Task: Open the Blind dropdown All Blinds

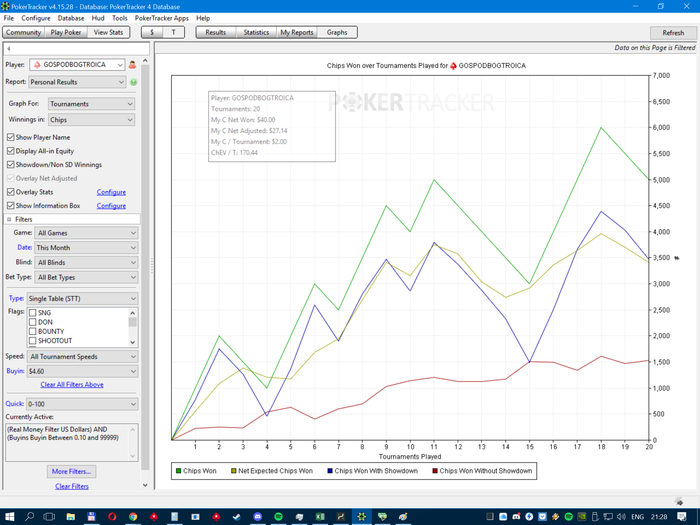Action: [87, 262]
